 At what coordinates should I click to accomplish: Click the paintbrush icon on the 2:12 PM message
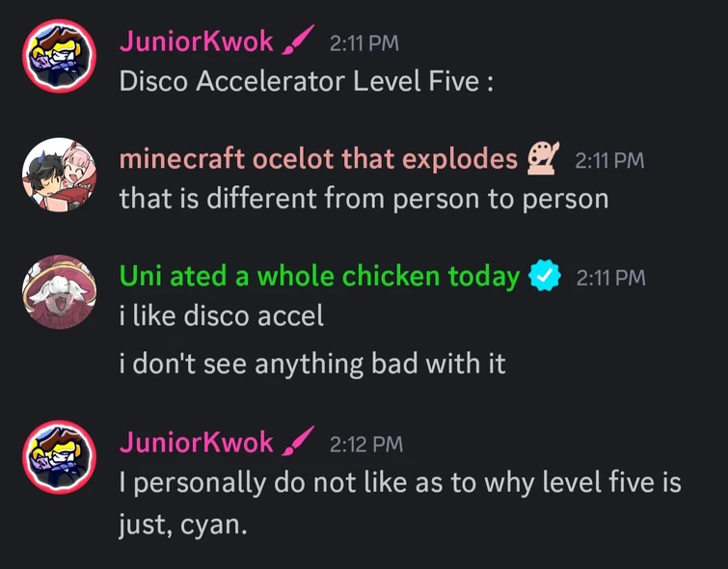(x=298, y=443)
